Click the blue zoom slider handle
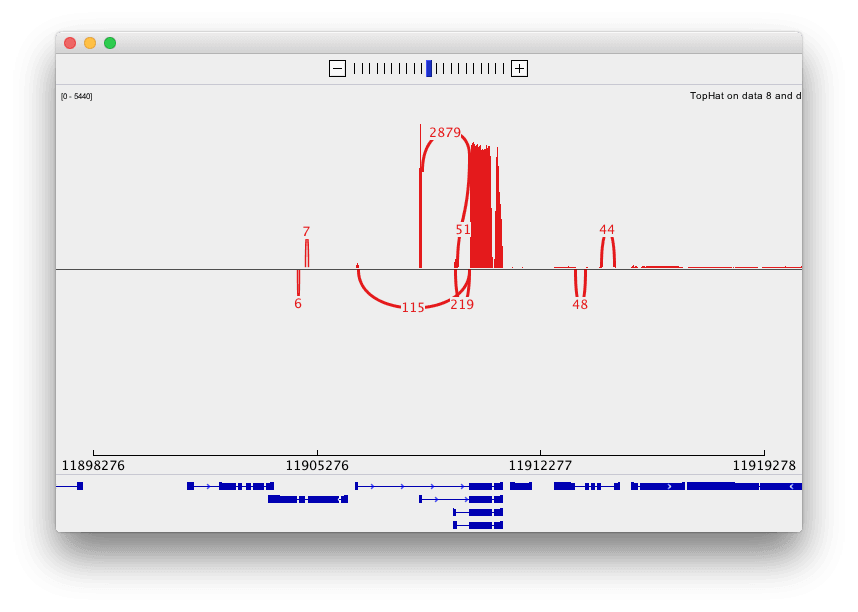This screenshot has width=858, height=612. [x=429, y=68]
